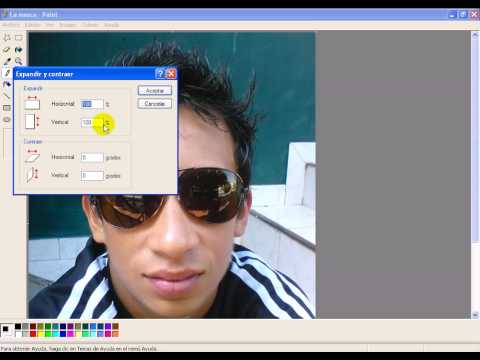Choose the pencil tool
Viewport: 480px width, 360px height.
coord(7,73)
